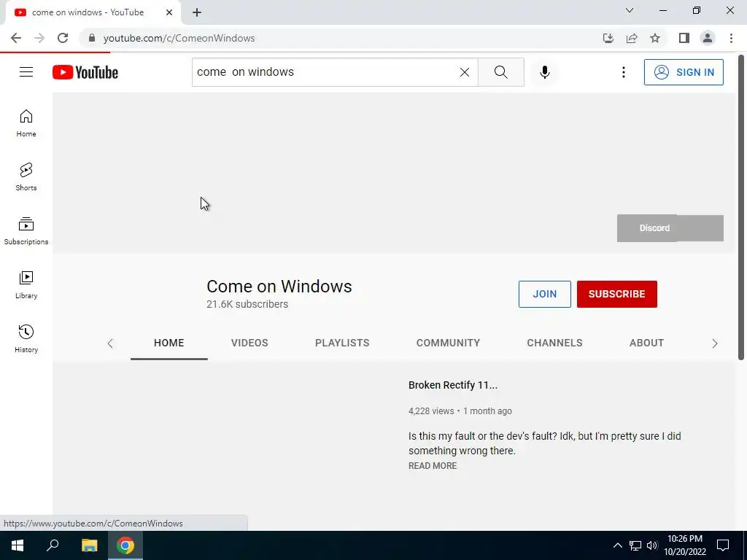Start voice search with the microphone

tap(544, 72)
